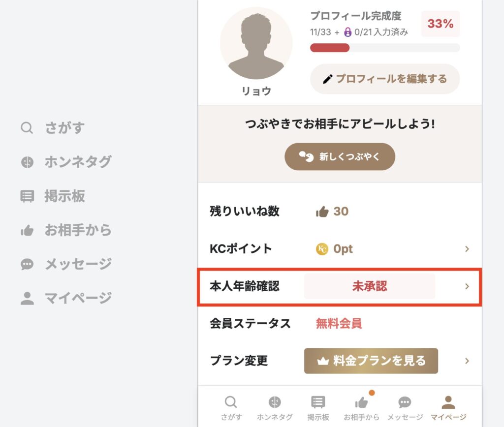Open KCポイント details using the right chevron
The image size is (504, 427).
pos(467,249)
